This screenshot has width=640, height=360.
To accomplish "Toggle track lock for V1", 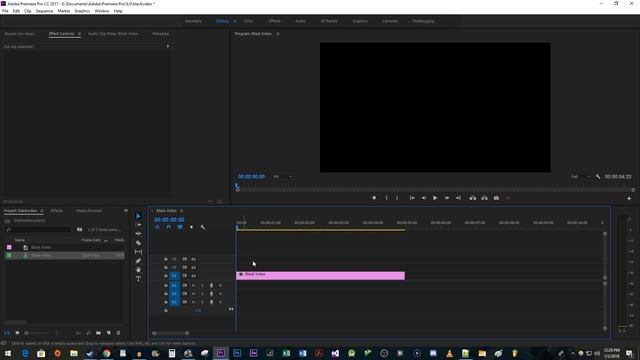I will click(166, 276).
